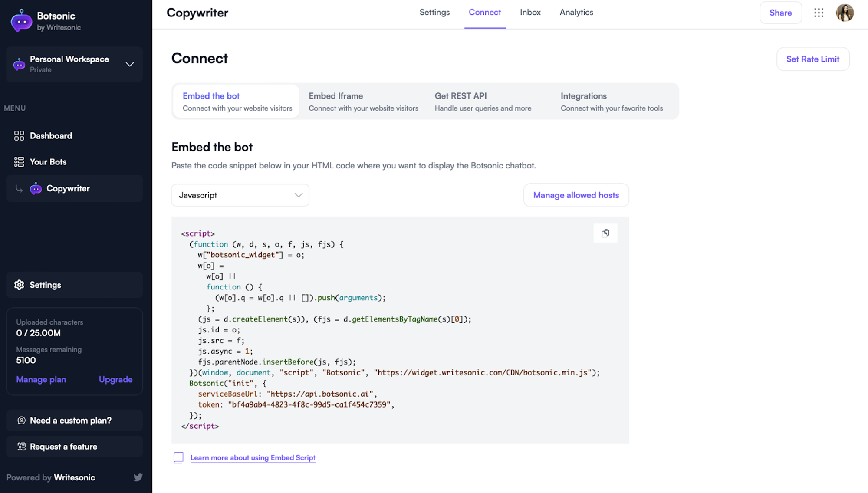Open the Dashboard from the sidebar
This screenshot has height=493, width=868.
pos(51,135)
